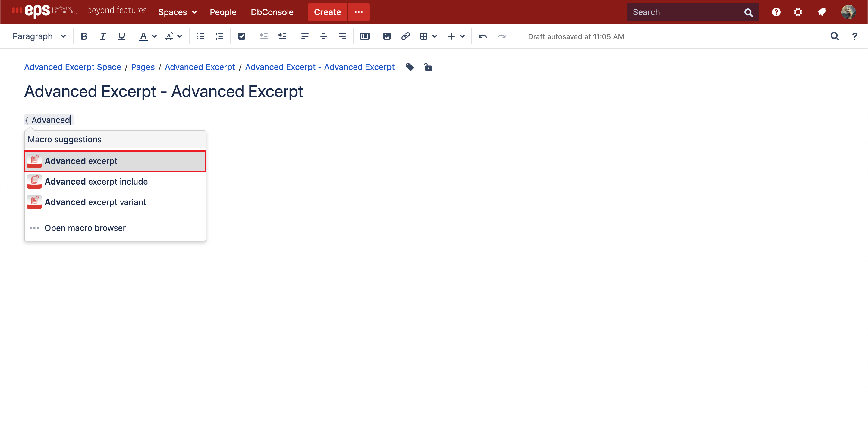
Task: Insert a task list checkbox
Action: click(x=242, y=36)
